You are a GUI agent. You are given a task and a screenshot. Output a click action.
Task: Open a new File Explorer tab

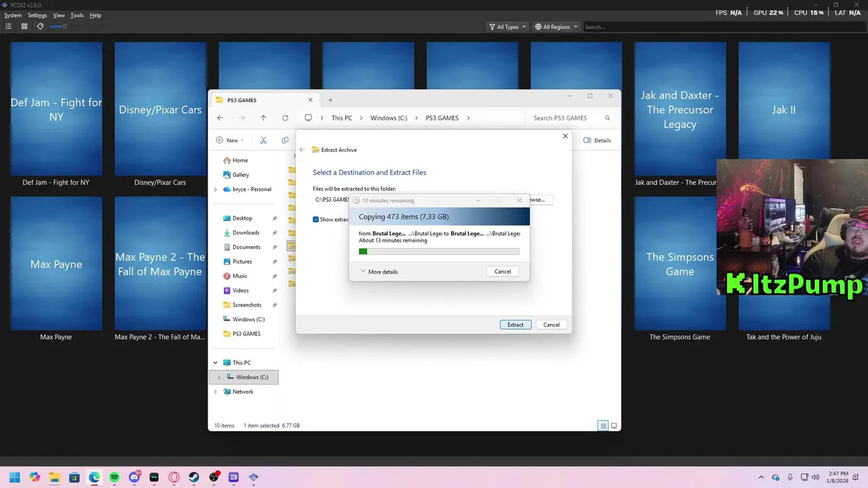click(330, 100)
